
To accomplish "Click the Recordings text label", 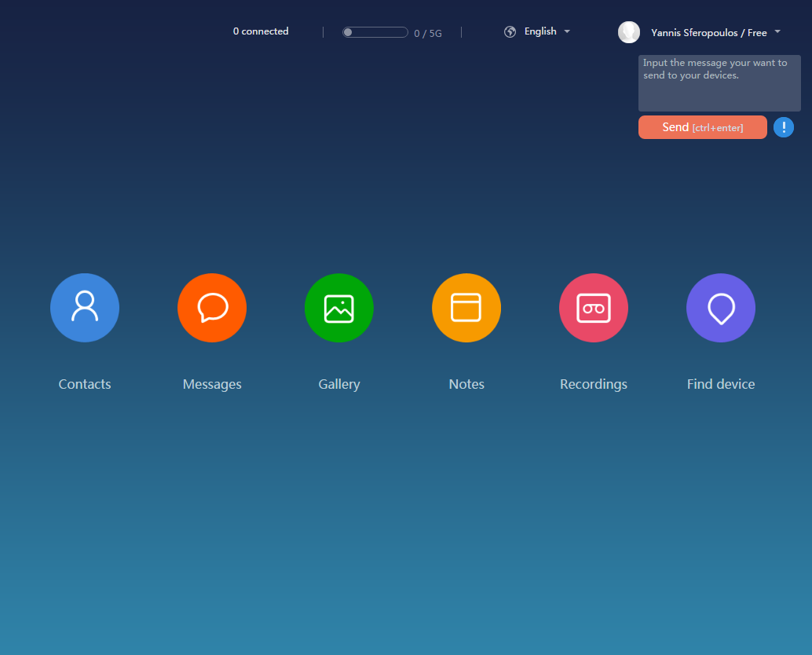I will (x=594, y=384).
